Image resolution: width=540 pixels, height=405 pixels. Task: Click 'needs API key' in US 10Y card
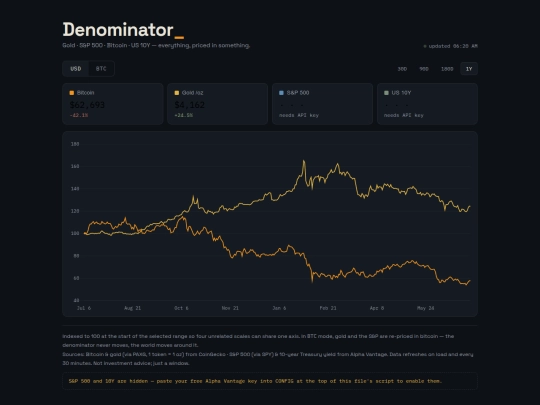point(404,115)
